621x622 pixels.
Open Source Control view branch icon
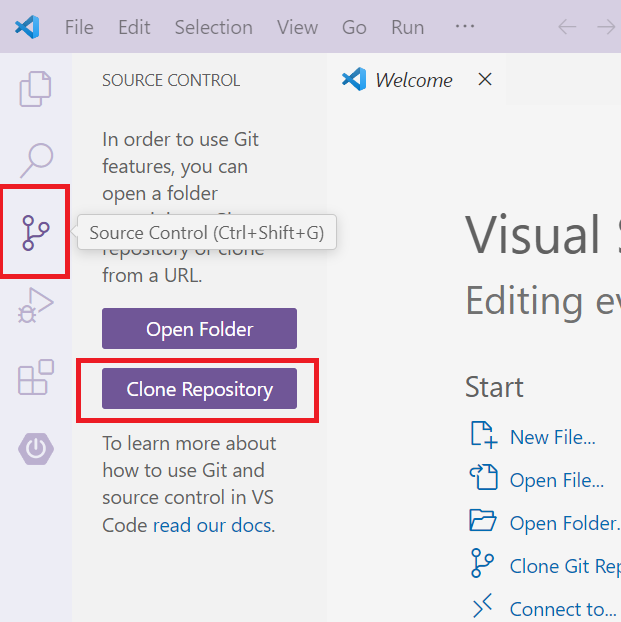(36, 232)
